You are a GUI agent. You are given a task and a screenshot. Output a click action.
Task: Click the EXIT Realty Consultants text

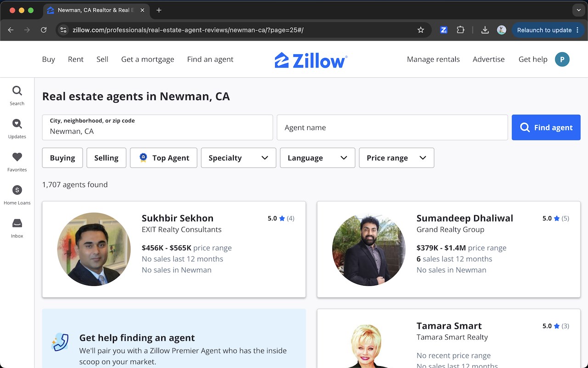182,230
